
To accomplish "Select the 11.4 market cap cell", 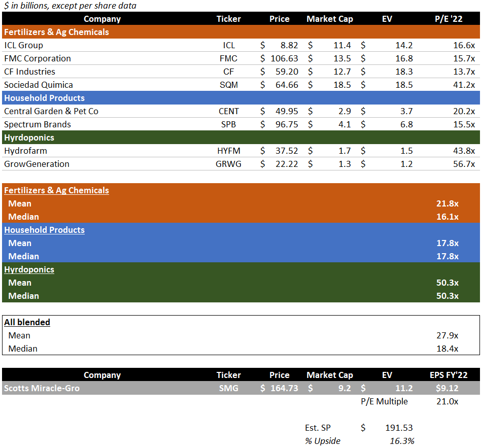I will [x=342, y=45].
